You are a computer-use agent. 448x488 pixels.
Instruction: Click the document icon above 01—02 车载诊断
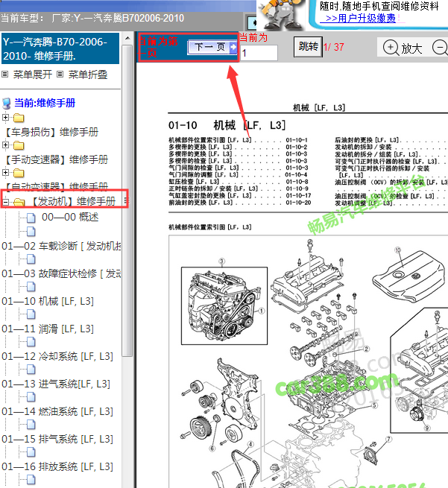[x=31, y=231]
